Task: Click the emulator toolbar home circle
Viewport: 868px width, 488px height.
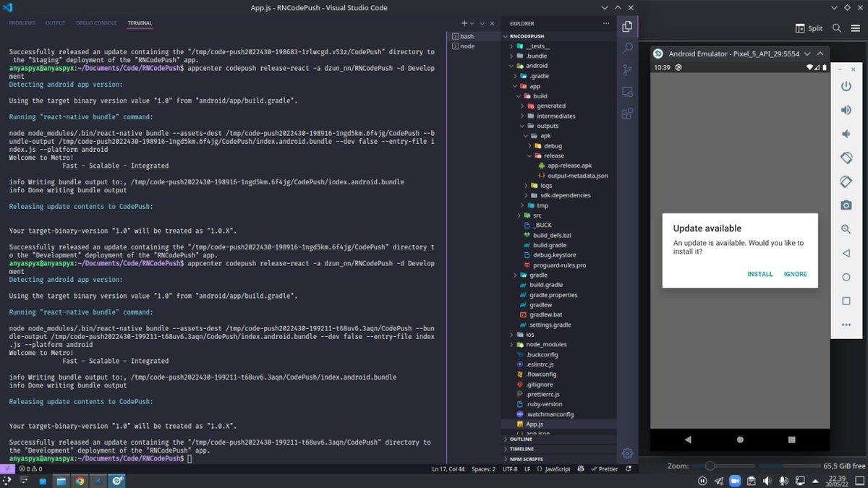Action: (846, 278)
